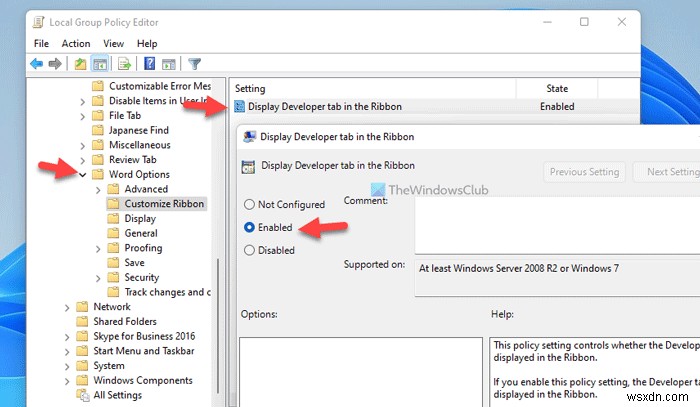Click the Word Options folder icon
Screen dimensions: 700x407
pyautogui.click(x=98, y=174)
